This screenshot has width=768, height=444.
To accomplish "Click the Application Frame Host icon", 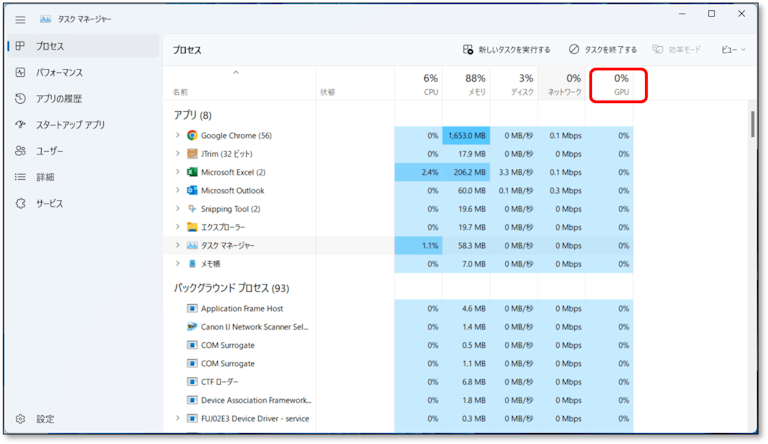I will tap(192, 308).
